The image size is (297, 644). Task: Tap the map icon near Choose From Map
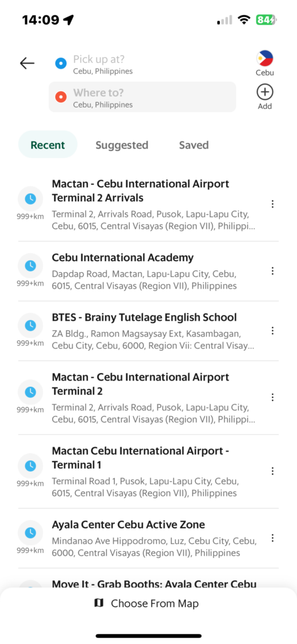[99, 603]
